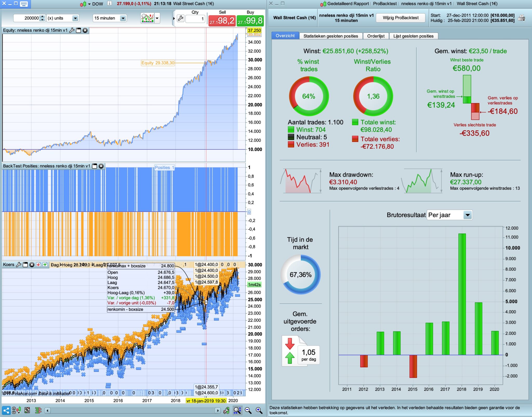Toggle the on-screen keyboard icon
This screenshot has width=532, height=417.
[24, 4]
